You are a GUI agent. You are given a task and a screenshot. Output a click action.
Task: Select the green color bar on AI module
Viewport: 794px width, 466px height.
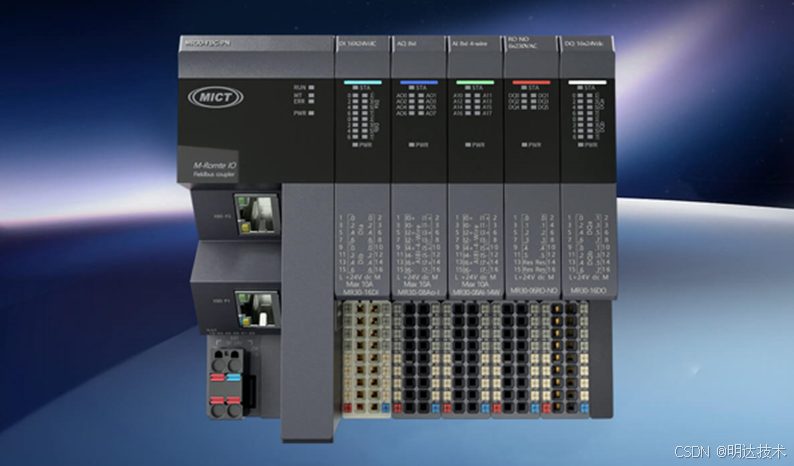475,82
